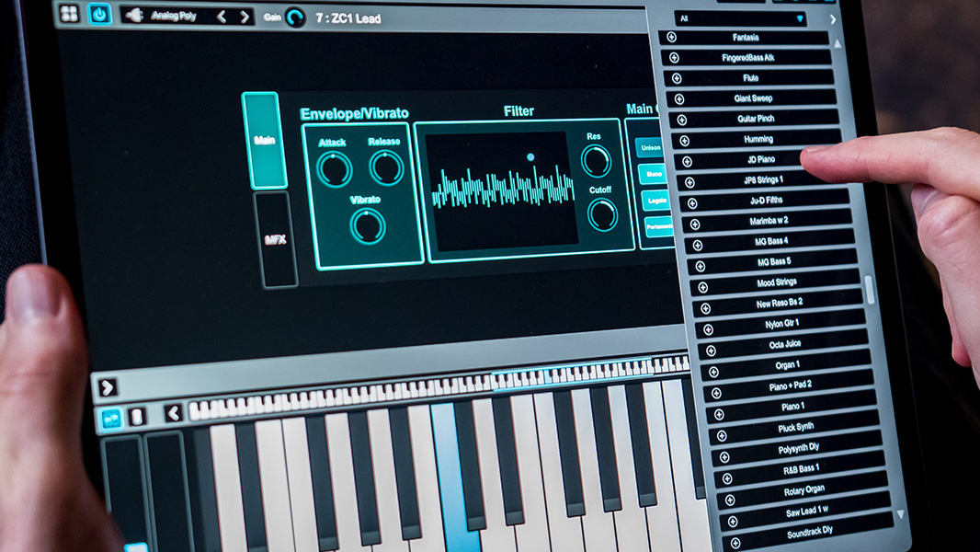Select the Soundtrack Dly preset
The width and height of the screenshot is (980, 552).
809,533
